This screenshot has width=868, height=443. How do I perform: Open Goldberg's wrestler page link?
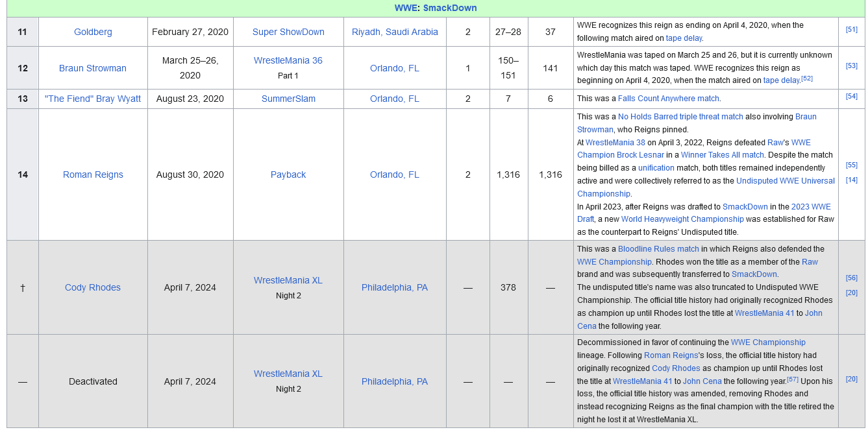click(93, 32)
